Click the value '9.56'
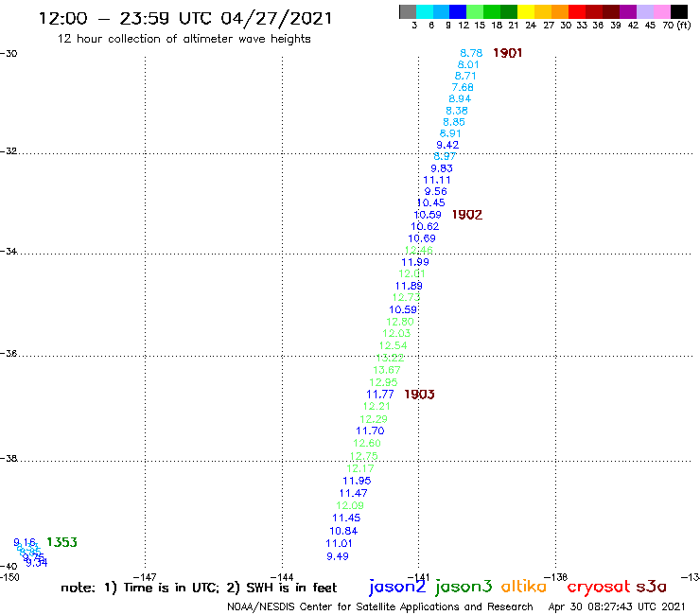 pyautogui.click(x=436, y=192)
